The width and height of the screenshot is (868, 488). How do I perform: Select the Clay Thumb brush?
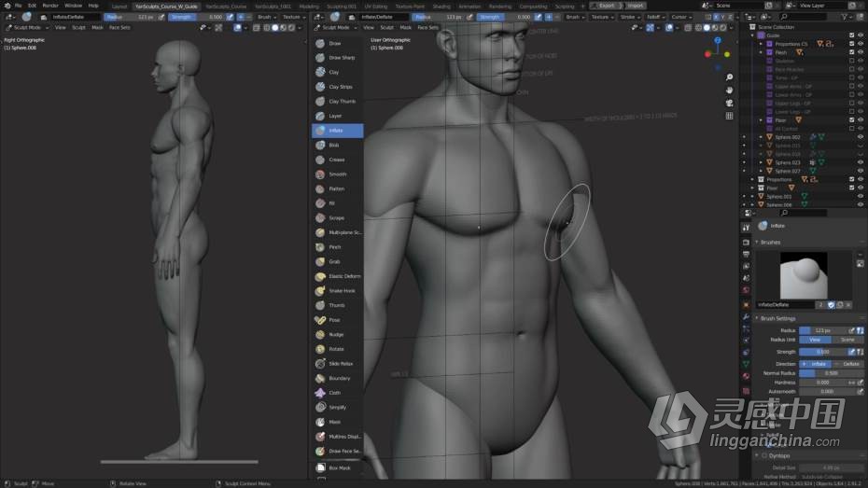[x=338, y=102]
